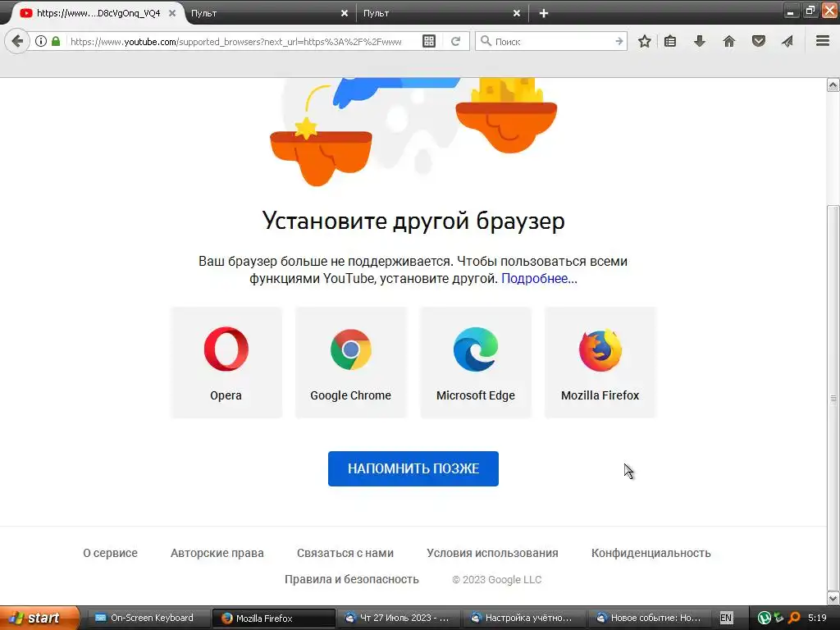This screenshot has width=840, height=630.
Task: Reload the current page
Action: point(456,41)
